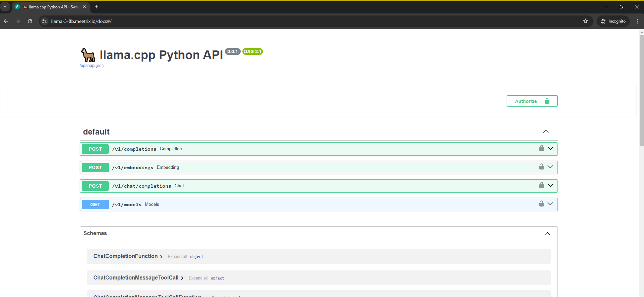Viewport: 644px width, 297px height.
Task: Collapse the Schemas section chevron
Action: pyautogui.click(x=547, y=234)
